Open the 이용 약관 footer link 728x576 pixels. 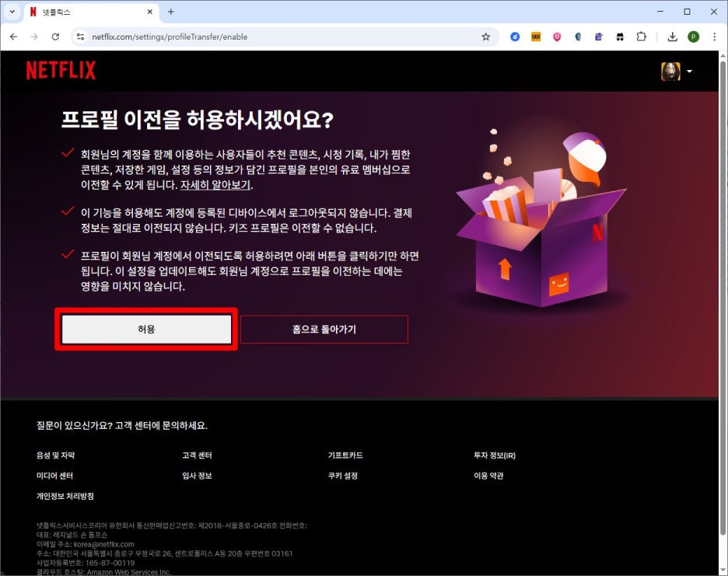pyautogui.click(x=488, y=476)
